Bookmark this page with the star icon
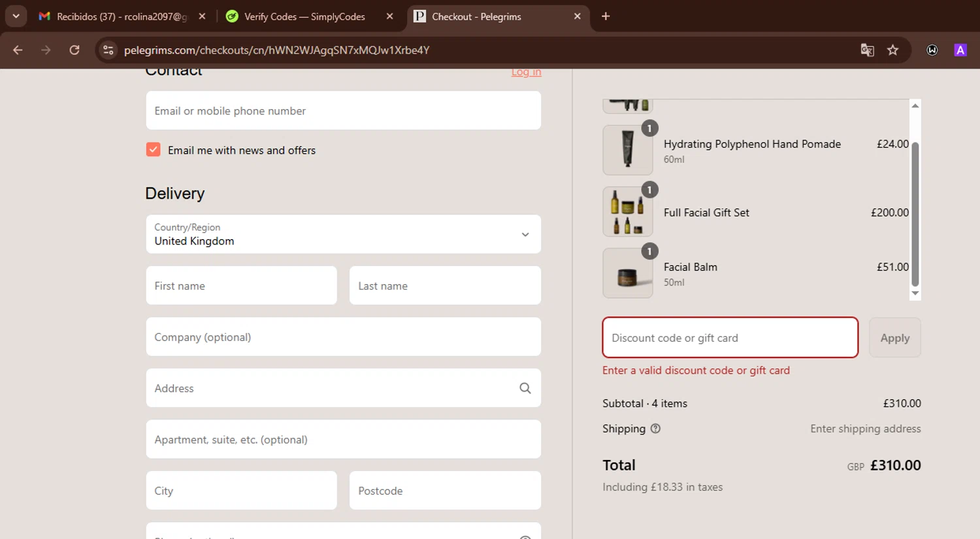The height and width of the screenshot is (539, 980). [892, 50]
